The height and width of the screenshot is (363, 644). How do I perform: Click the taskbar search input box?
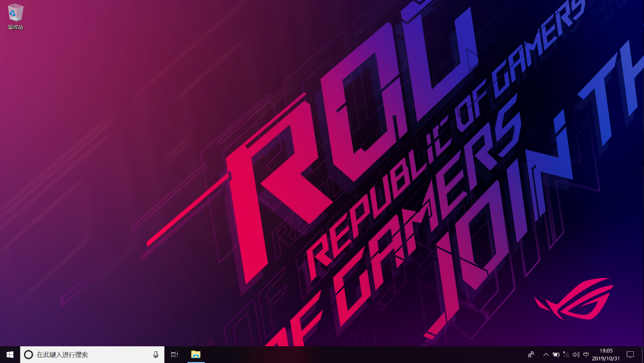coord(92,354)
